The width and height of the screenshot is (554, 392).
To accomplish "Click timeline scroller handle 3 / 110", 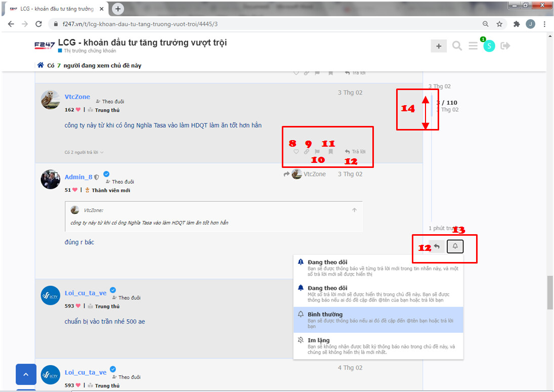I will [x=432, y=106].
